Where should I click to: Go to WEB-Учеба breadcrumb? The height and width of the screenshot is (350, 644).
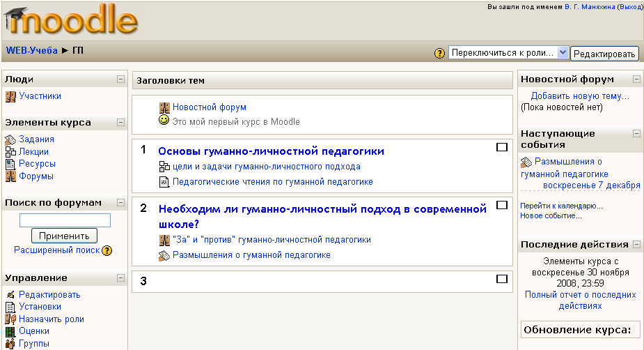32,50
